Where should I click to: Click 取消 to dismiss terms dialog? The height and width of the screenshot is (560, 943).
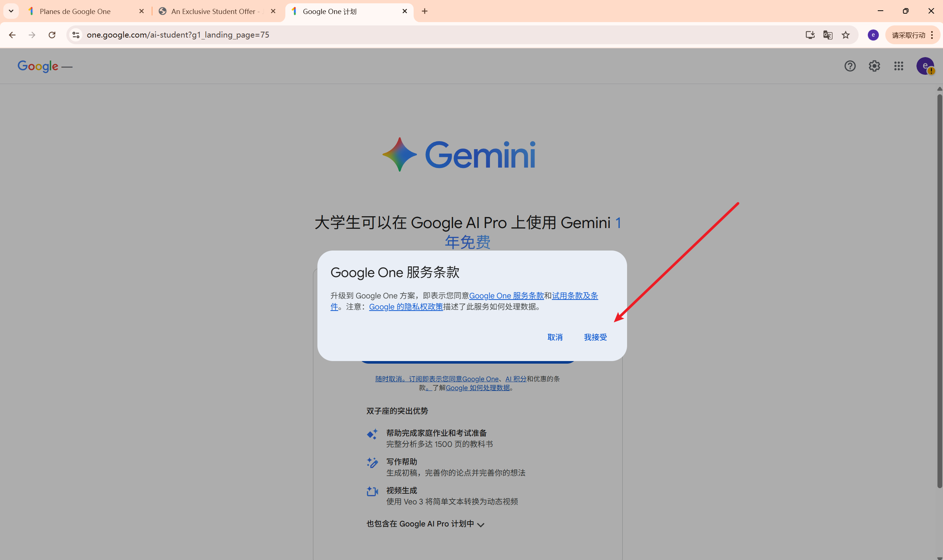point(555,337)
